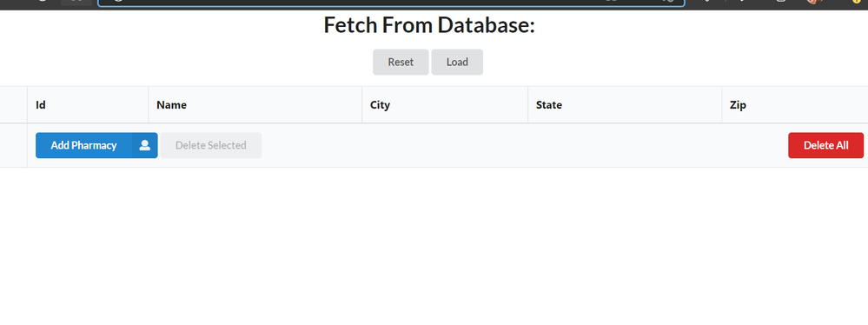
Task: Click the empty selection column header cell
Action: (x=13, y=104)
